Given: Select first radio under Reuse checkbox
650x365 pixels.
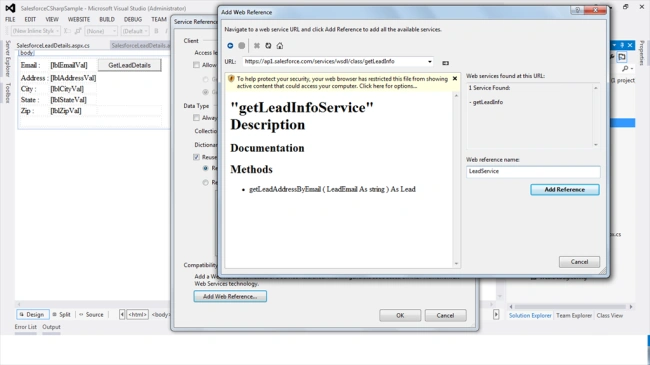Looking at the screenshot, I should point(206,168).
